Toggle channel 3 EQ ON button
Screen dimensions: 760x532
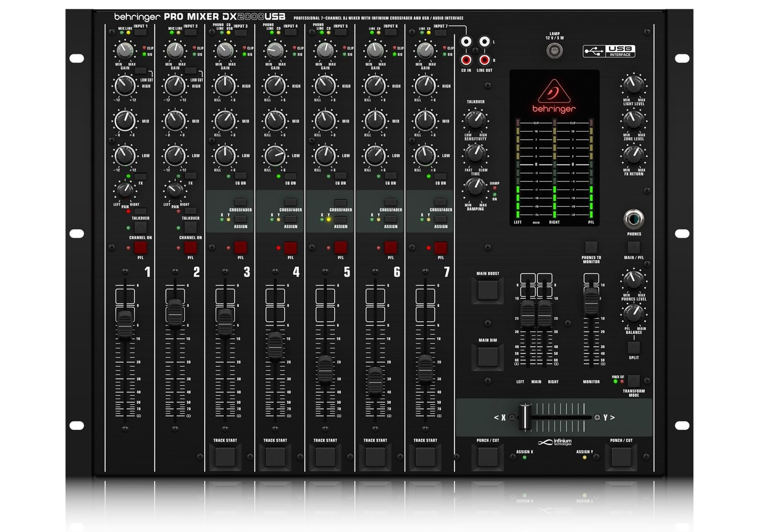(x=241, y=176)
